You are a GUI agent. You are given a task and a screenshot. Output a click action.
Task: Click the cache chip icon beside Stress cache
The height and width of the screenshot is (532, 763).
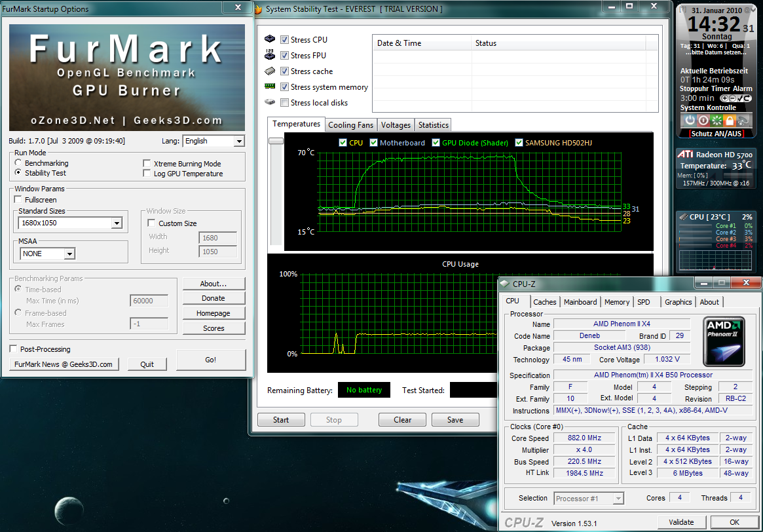pyautogui.click(x=270, y=71)
